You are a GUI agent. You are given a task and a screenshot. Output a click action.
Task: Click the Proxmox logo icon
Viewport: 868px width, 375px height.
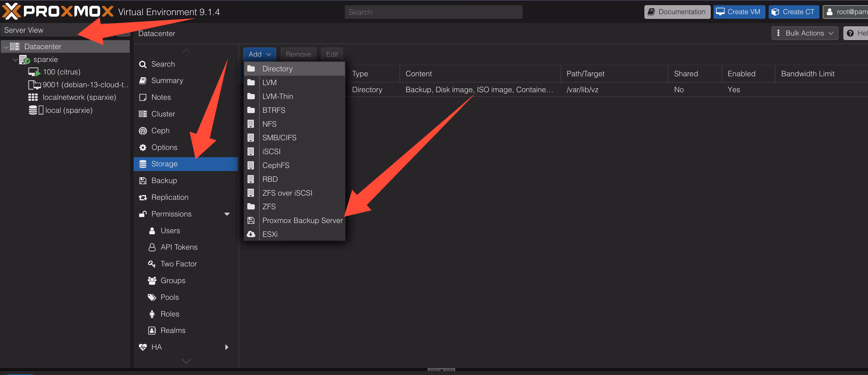pyautogui.click(x=12, y=11)
